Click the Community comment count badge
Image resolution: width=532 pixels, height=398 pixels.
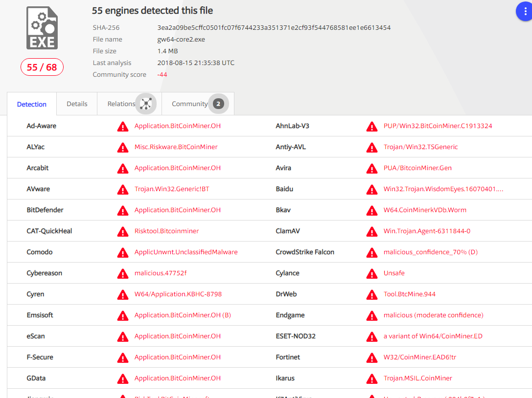coord(218,104)
